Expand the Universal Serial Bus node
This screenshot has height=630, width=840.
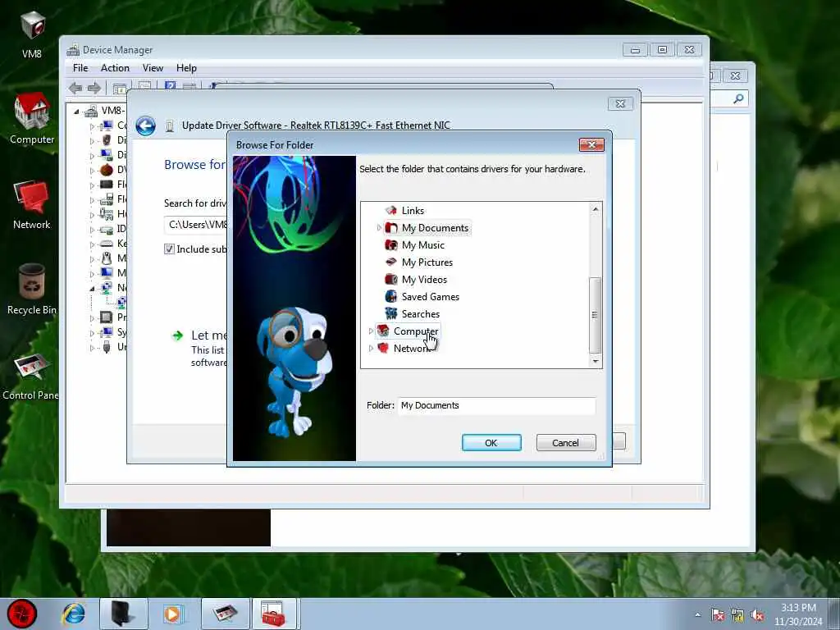pyautogui.click(x=92, y=347)
